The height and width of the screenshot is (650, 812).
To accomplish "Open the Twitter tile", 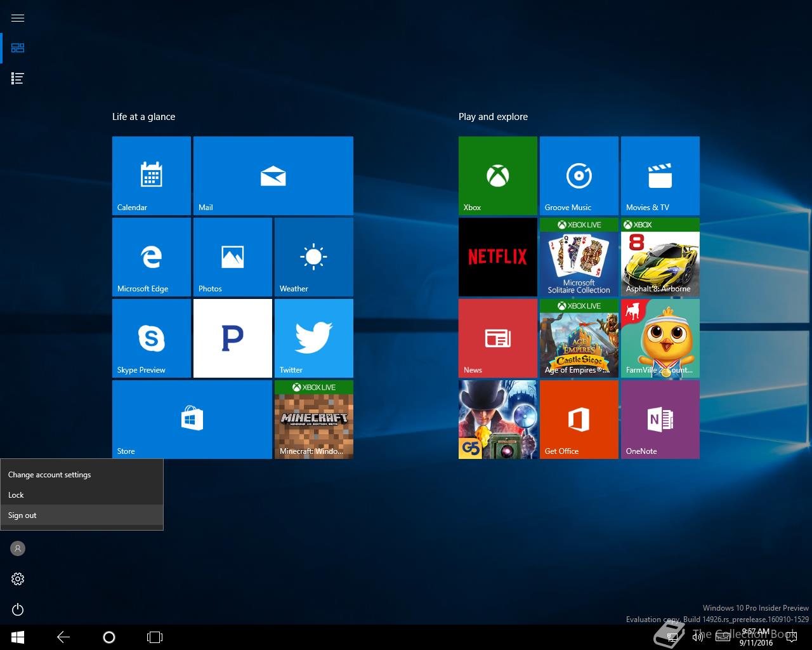I will pos(314,338).
